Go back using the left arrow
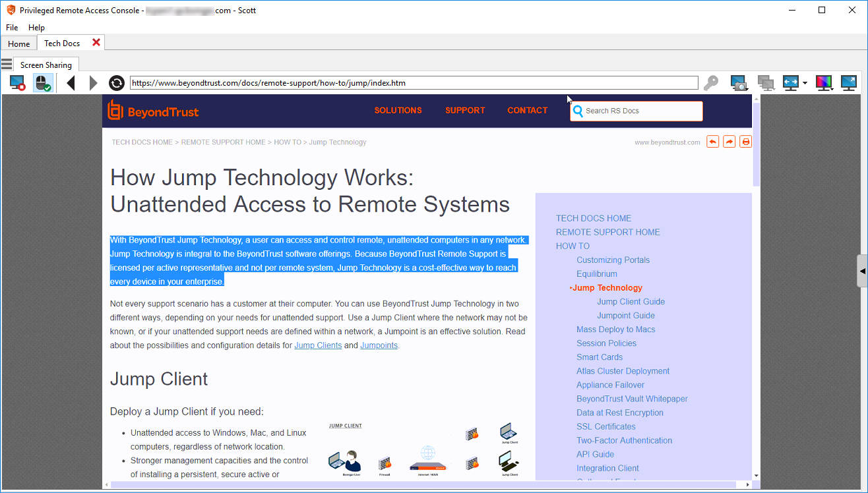Image resolution: width=868 pixels, height=493 pixels. (x=71, y=83)
